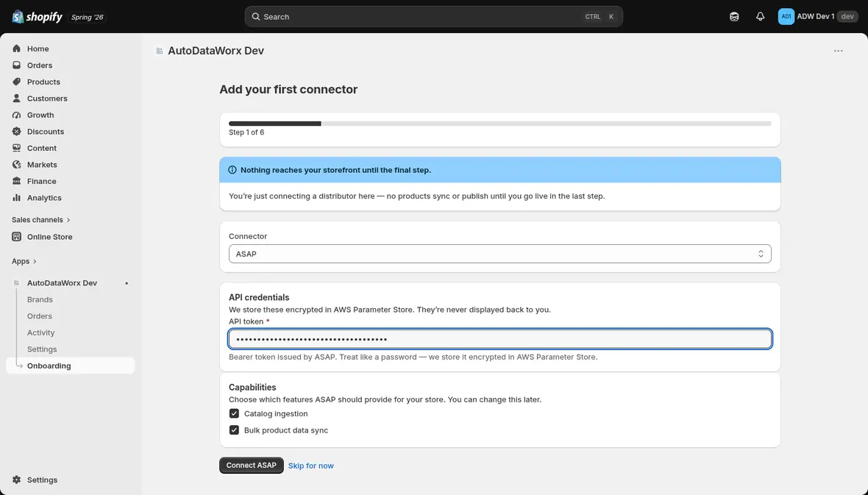The width and height of the screenshot is (868, 495).
Task: Click the search magnifier icon
Action: 256,17
